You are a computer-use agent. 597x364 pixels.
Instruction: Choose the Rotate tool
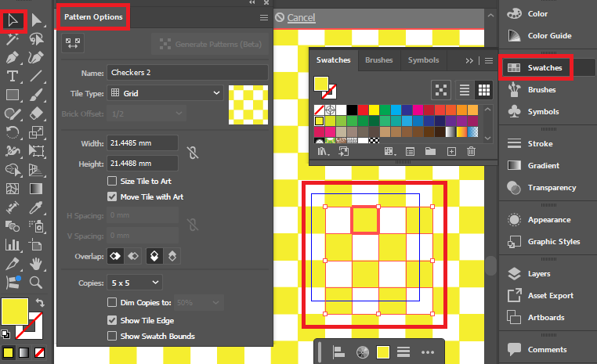click(x=13, y=132)
